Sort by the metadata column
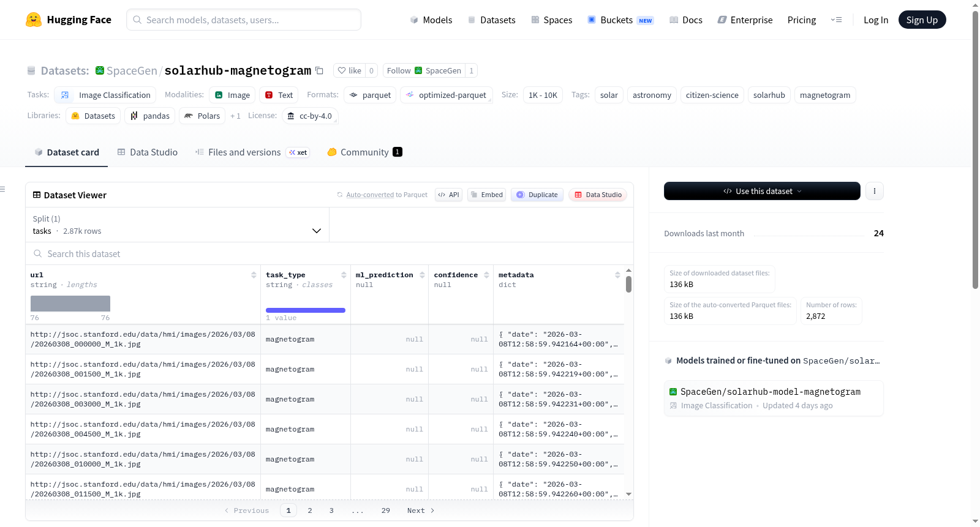 pos(617,275)
